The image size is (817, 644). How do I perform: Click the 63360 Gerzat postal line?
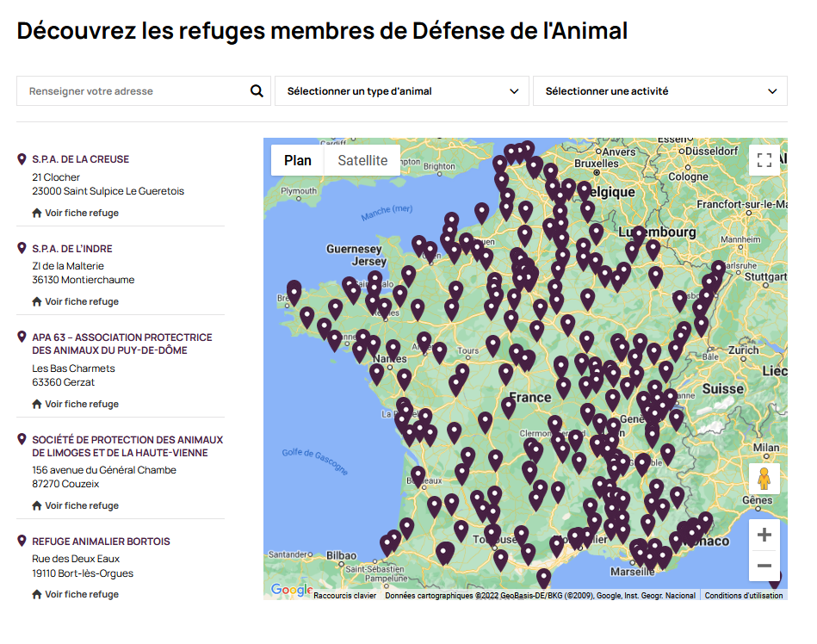(64, 382)
